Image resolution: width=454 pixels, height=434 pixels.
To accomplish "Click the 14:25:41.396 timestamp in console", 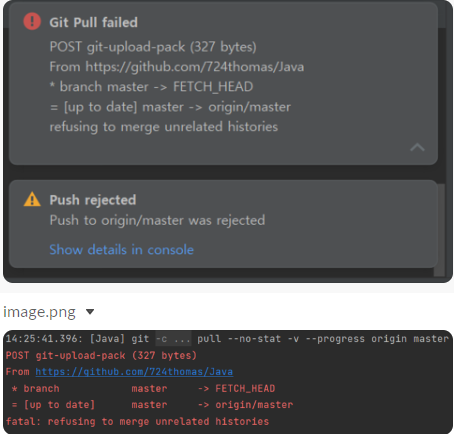I will coord(44,339).
